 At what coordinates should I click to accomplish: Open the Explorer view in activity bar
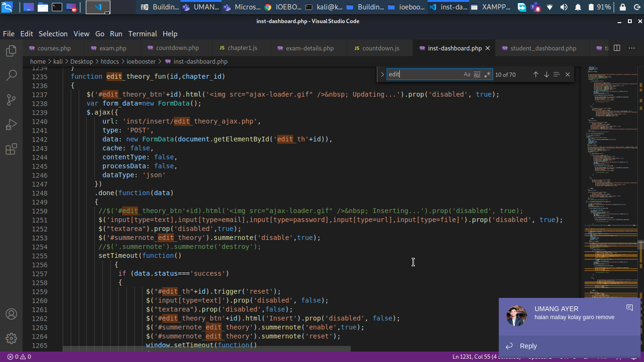(x=11, y=51)
